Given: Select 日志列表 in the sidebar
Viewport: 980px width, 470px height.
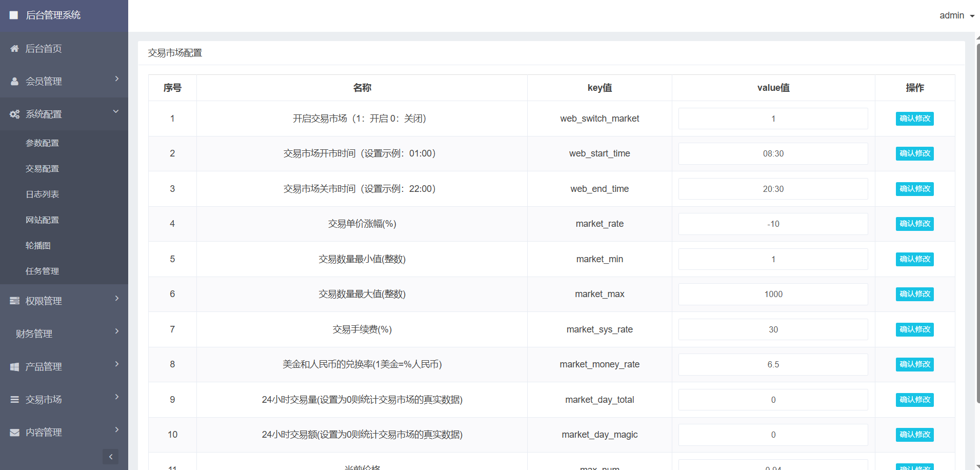Looking at the screenshot, I should click(x=43, y=194).
